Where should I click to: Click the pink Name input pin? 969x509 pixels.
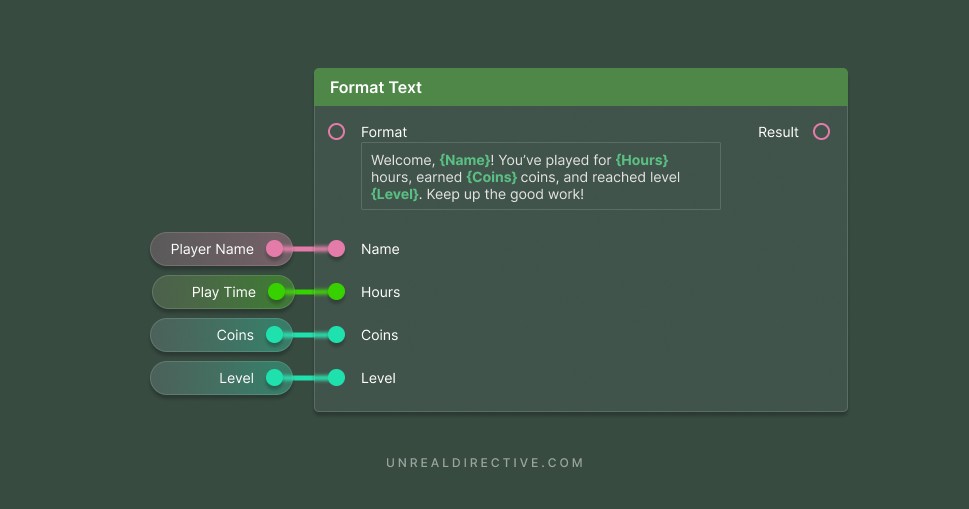tap(337, 249)
